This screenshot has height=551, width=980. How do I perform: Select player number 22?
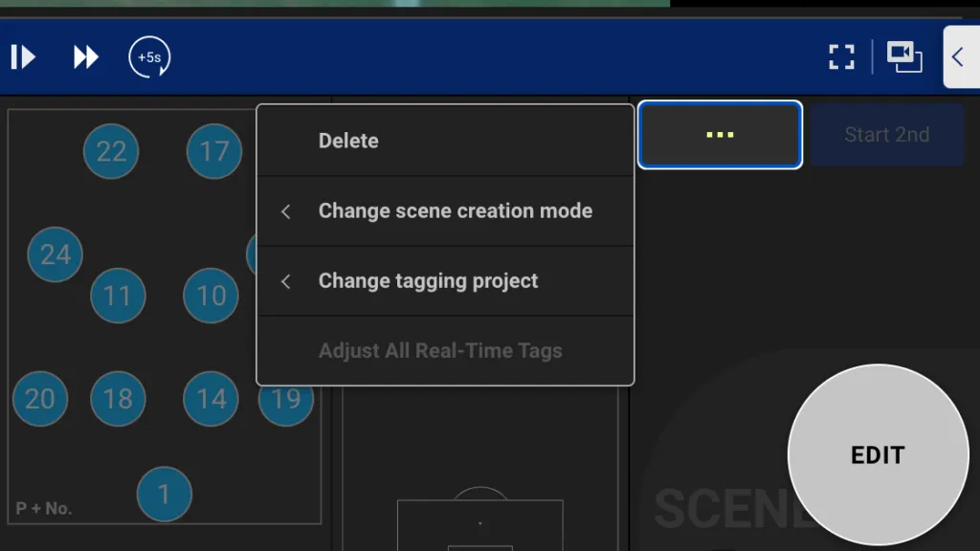pos(111,151)
